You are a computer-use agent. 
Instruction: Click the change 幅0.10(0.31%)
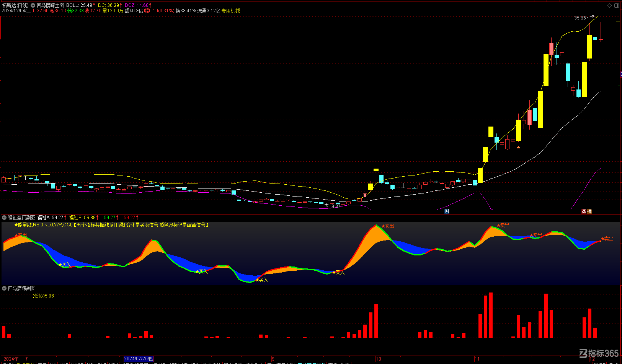[x=159, y=11]
